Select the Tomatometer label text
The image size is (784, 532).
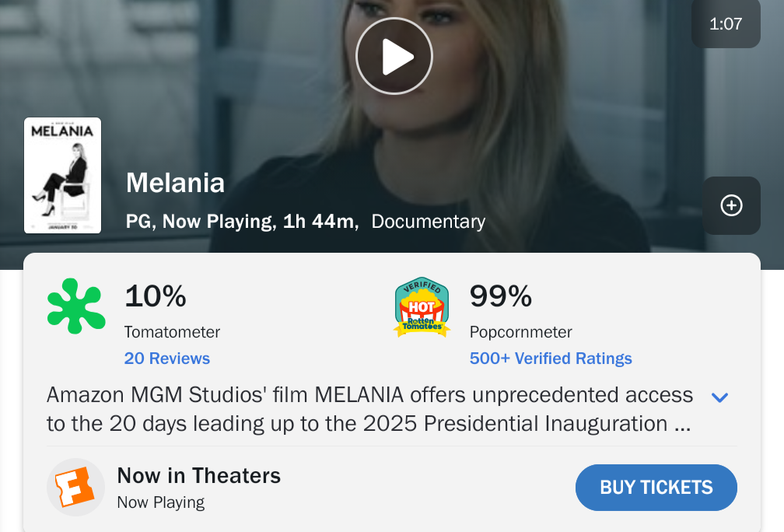tap(172, 332)
